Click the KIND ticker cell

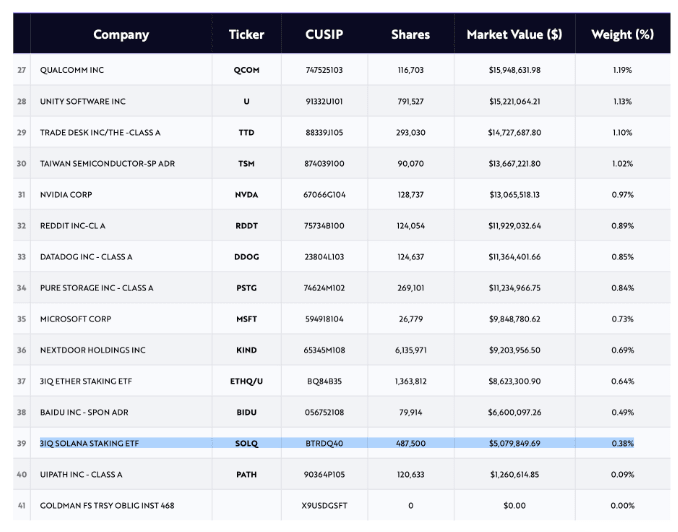[246, 350]
